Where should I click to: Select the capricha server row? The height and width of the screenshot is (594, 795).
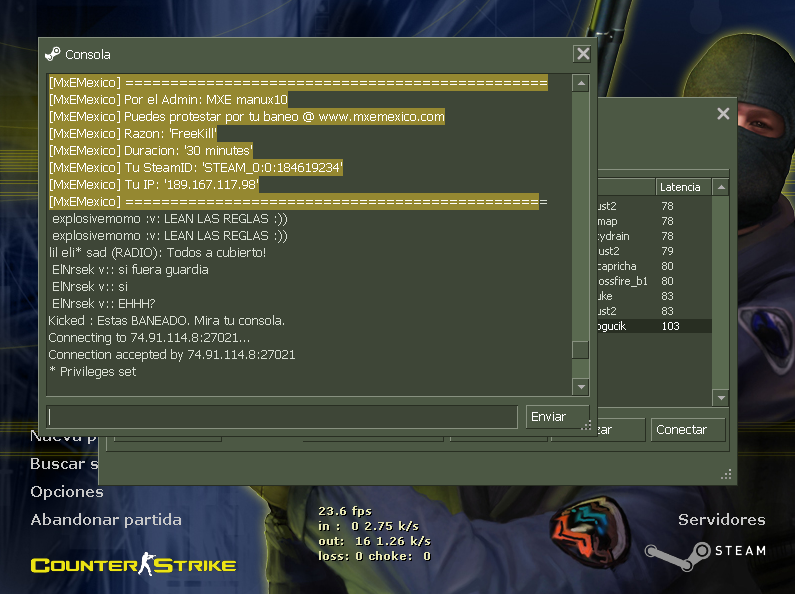click(x=654, y=266)
